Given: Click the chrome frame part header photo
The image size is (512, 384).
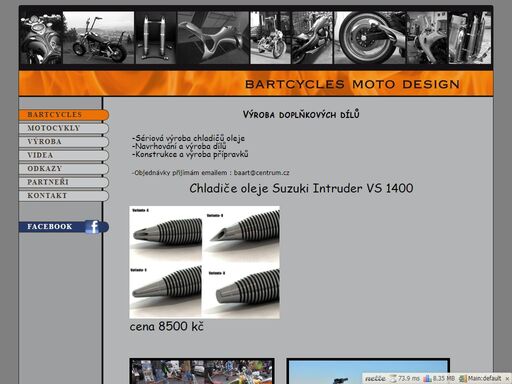Looking at the screenshot, I should (x=213, y=38).
